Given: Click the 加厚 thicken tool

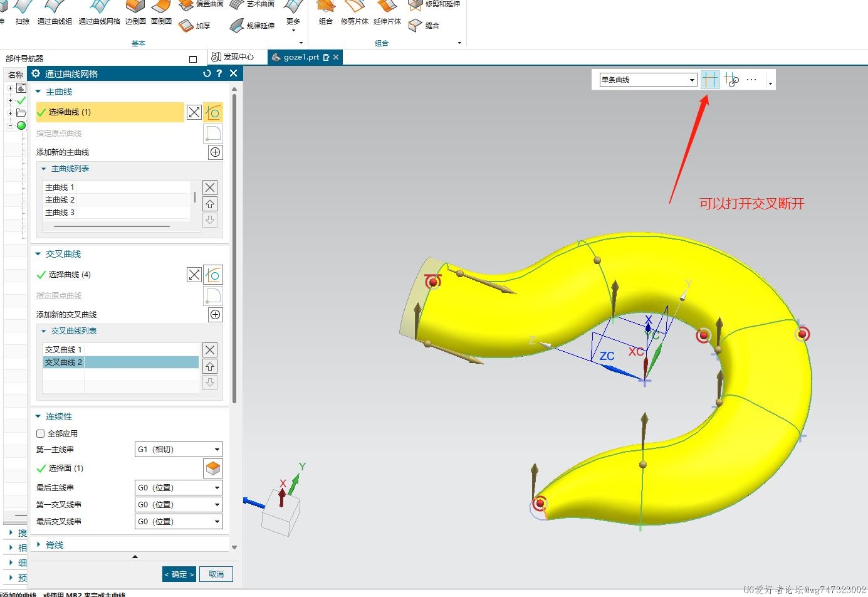Looking at the screenshot, I should click(194, 26).
